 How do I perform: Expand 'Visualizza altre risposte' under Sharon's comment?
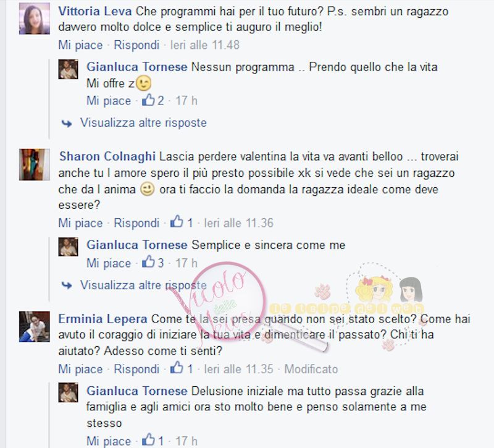143,285
